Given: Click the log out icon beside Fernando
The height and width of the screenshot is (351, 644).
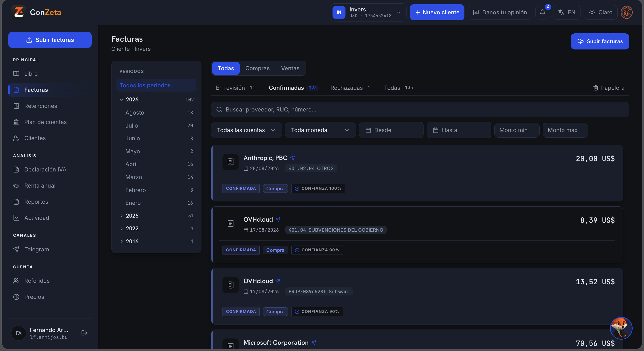Looking at the screenshot, I should point(84,333).
